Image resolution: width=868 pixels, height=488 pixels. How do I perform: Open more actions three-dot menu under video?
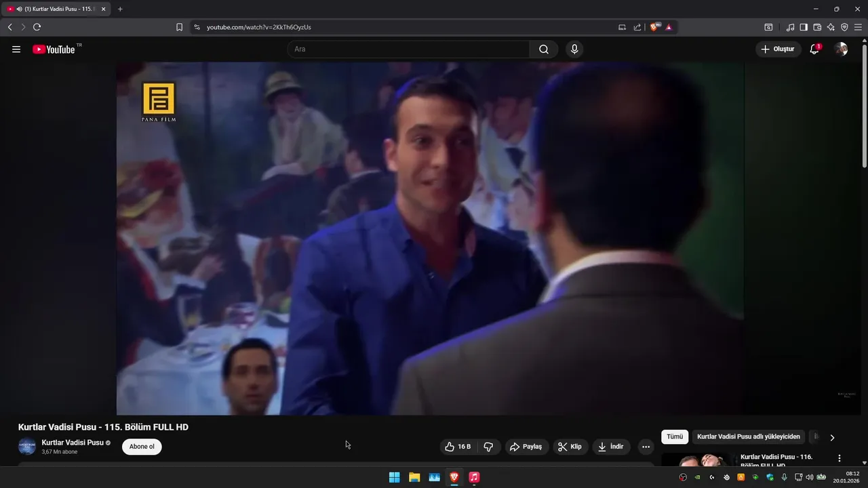point(646,447)
